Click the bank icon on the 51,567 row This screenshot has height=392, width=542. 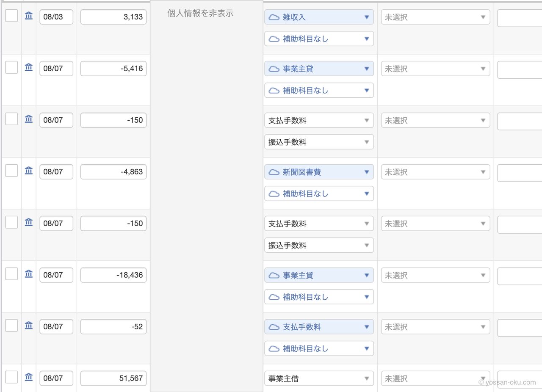29,377
